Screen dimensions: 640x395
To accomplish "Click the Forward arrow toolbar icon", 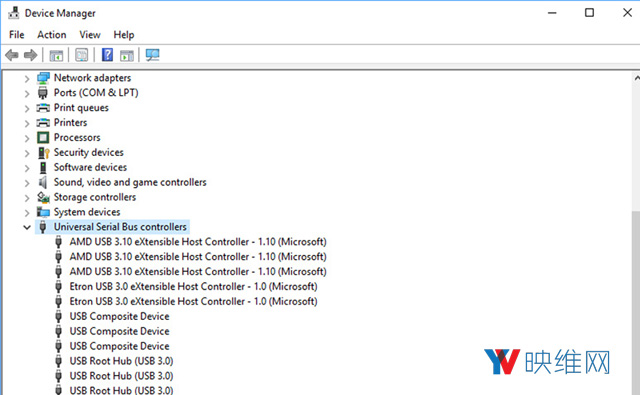I will tap(31, 55).
